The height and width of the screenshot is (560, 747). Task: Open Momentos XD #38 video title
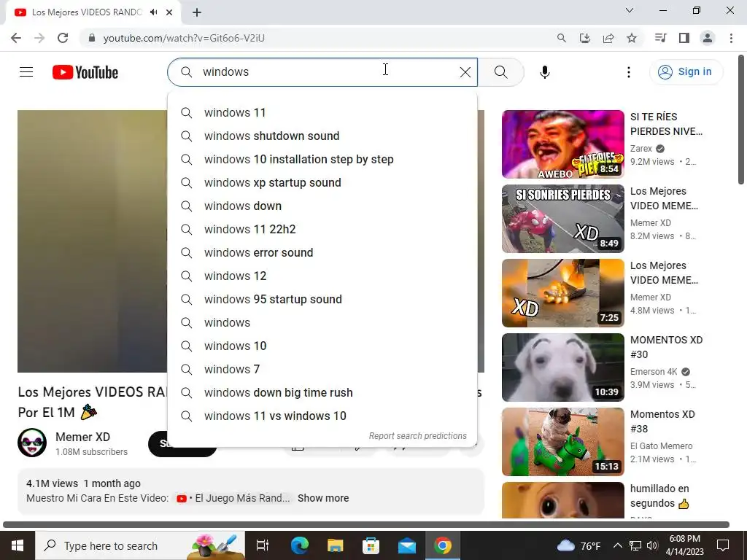(x=662, y=421)
